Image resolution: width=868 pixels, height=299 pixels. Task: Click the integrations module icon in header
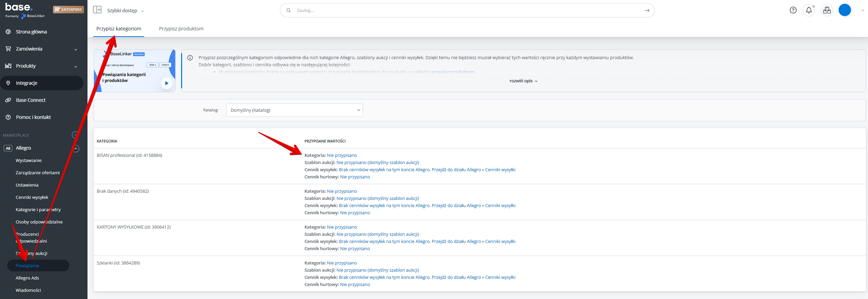pos(827,10)
